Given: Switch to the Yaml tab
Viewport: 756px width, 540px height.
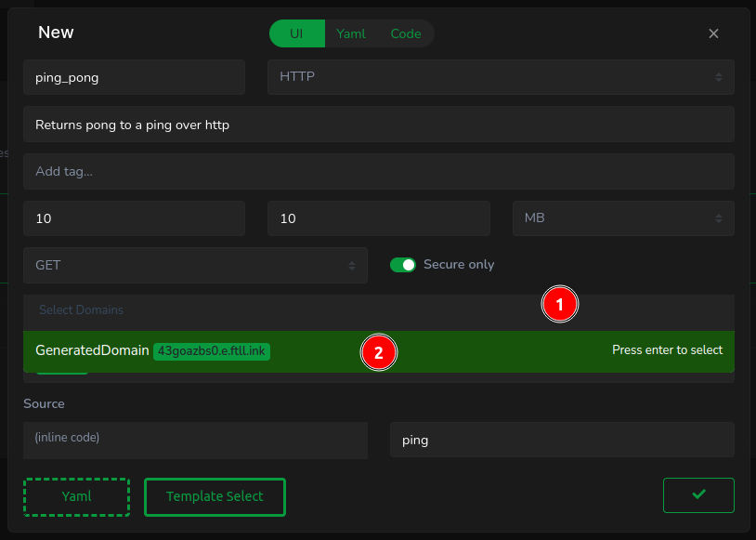Looking at the screenshot, I should (350, 33).
